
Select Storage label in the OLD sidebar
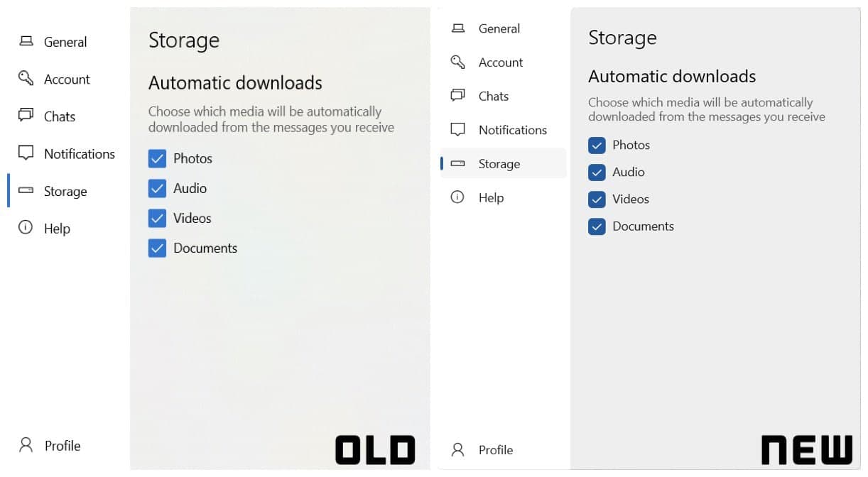pyautogui.click(x=65, y=192)
